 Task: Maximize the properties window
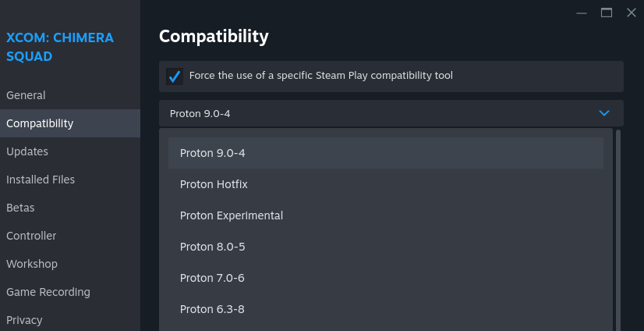coord(606,12)
